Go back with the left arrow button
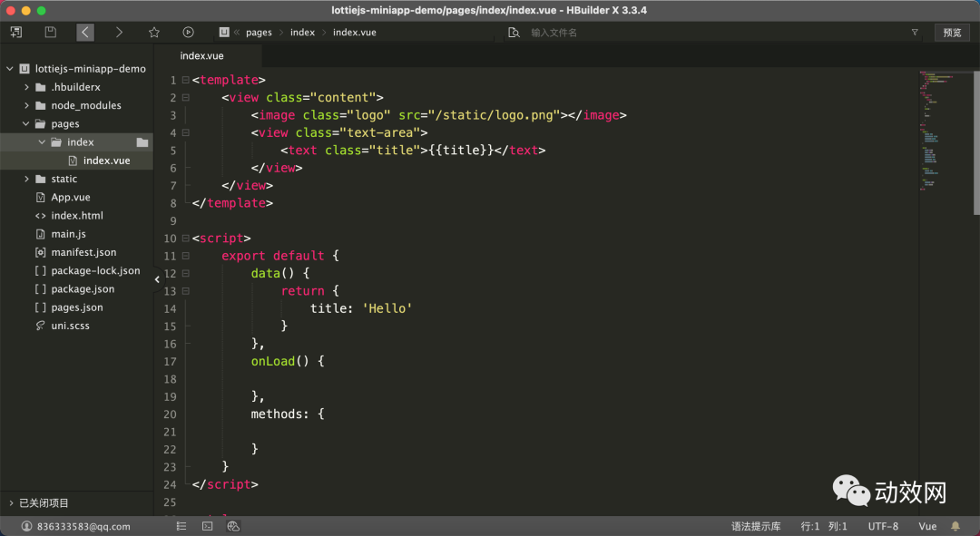 [x=85, y=32]
